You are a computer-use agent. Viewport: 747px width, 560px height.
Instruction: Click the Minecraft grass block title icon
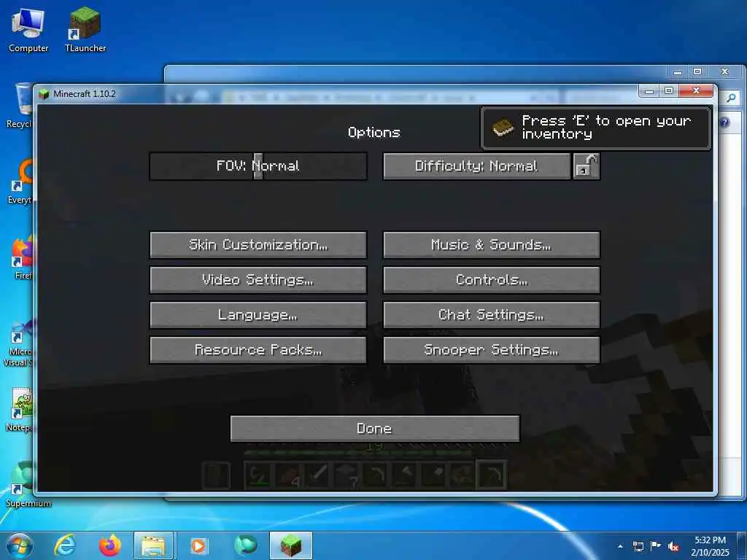(44, 94)
